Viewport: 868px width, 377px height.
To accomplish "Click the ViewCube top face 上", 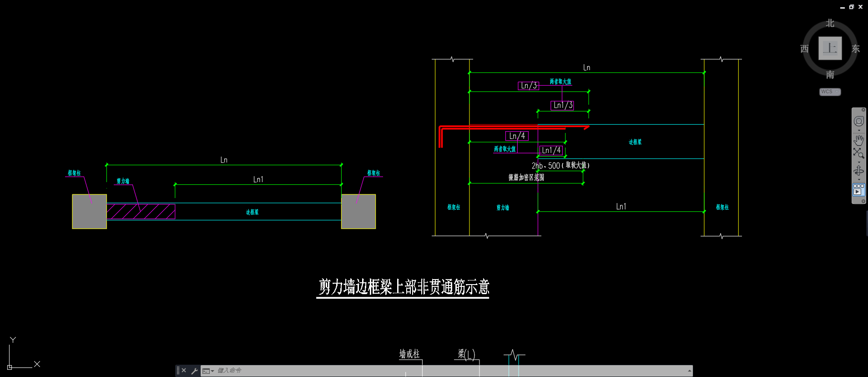I will click(x=830, y=48).
